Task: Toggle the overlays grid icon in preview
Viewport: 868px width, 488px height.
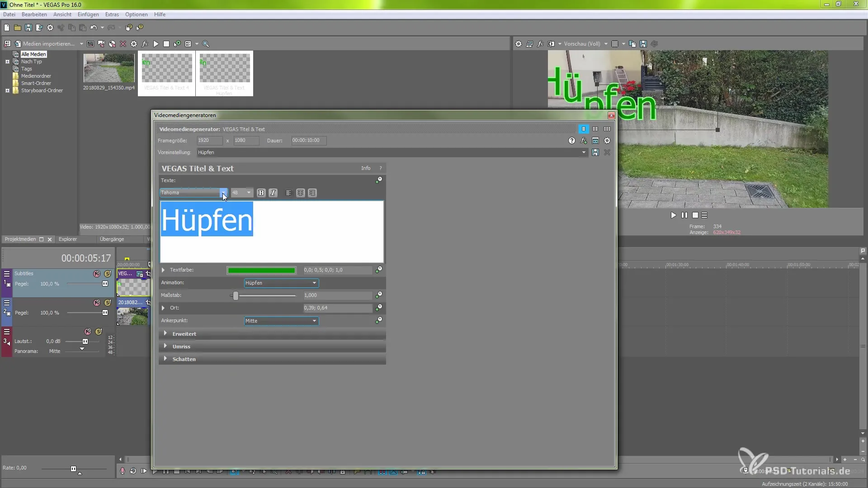Action: tap(615, 44)
